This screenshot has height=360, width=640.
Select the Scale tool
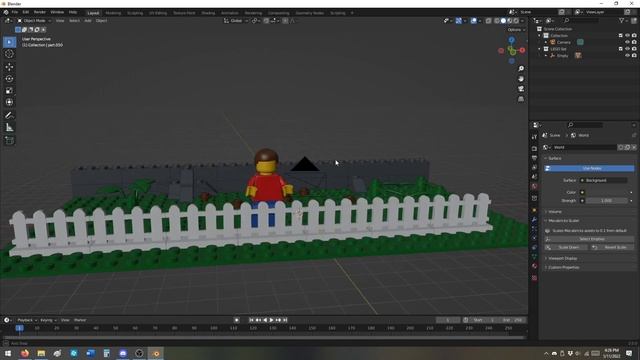click(9, 91)
